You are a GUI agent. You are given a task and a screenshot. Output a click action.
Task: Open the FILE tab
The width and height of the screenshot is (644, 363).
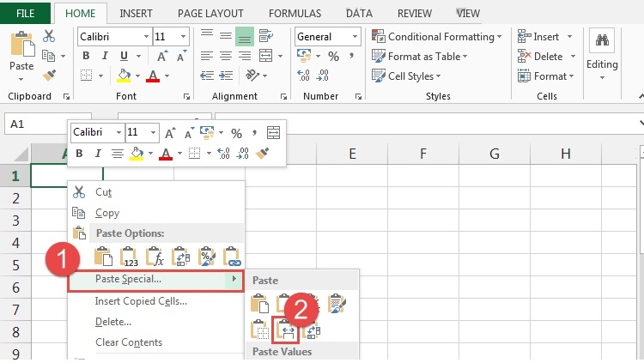coord(25,13)
